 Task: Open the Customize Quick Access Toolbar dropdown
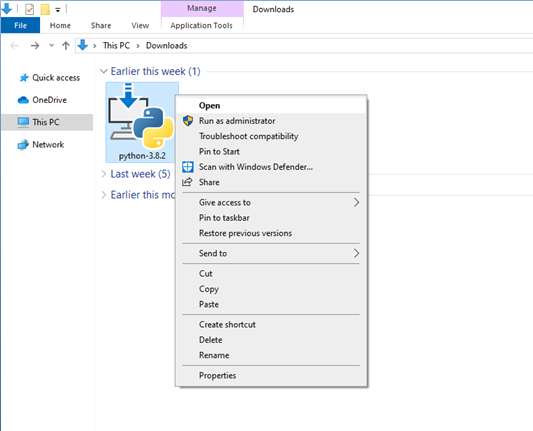tap(58, 10)
